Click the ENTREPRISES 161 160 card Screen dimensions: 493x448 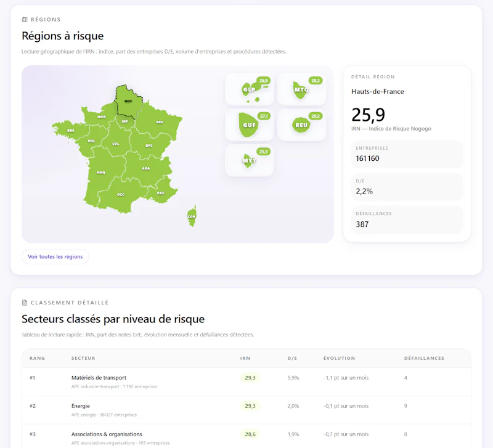click(407, 154)
